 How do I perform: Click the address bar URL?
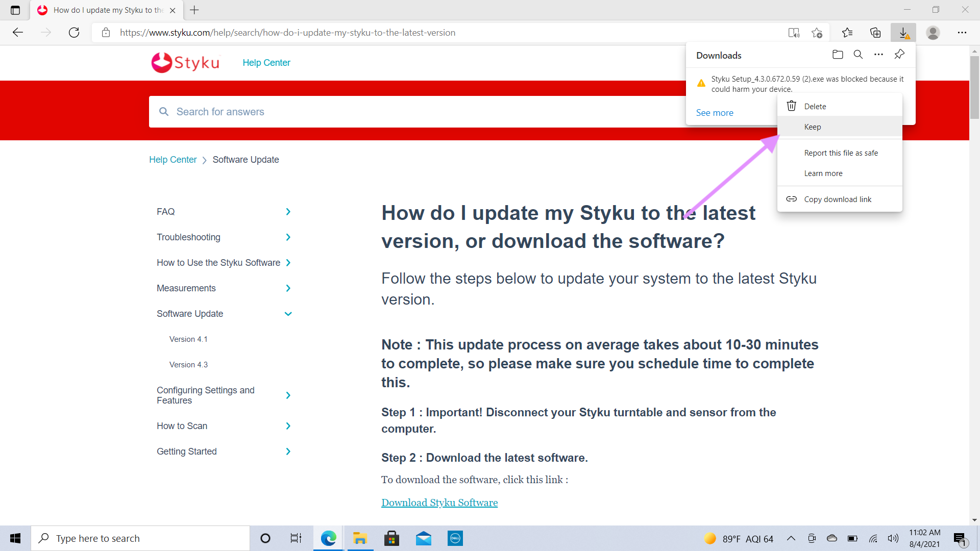[x=287, y=33]
